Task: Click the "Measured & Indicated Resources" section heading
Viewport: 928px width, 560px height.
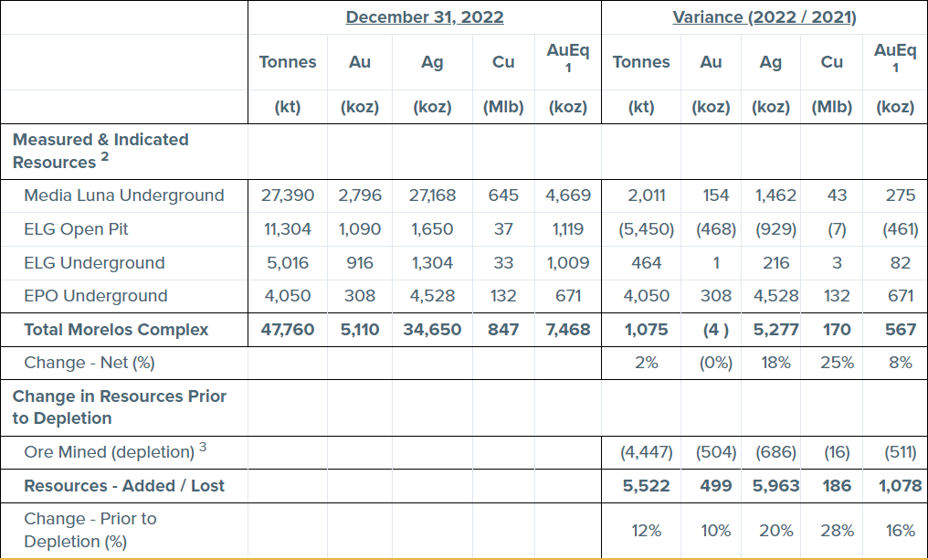Action: tap(100, 151)
